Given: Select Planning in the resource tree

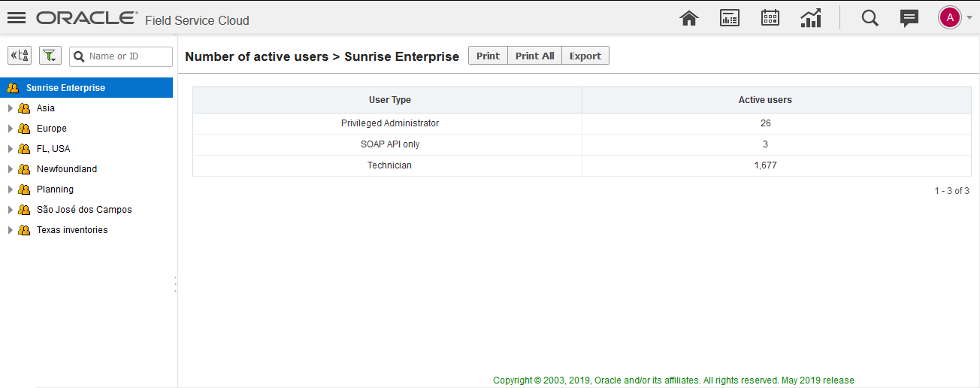Looking at the screenshot, I should [55, 189].
